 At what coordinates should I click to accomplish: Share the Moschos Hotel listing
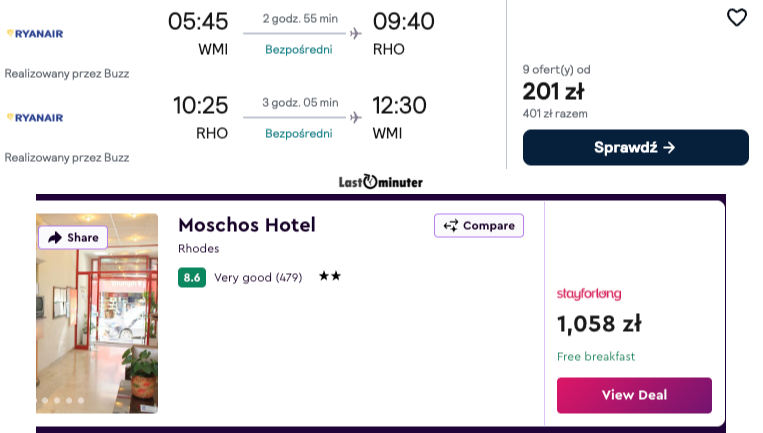click(x=73, y=237)
